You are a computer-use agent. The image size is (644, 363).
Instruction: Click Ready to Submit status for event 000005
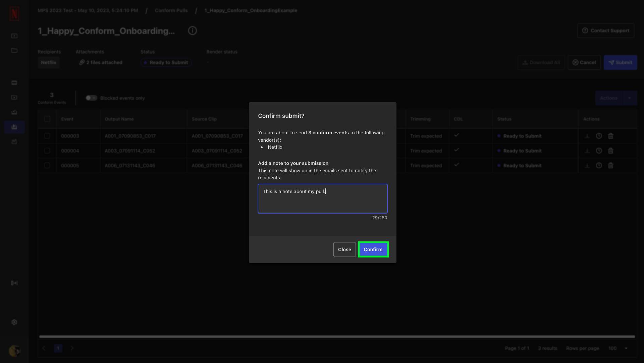click(520, 166)
